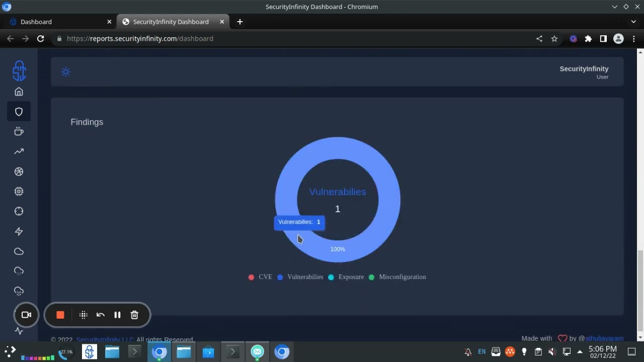This screenshot has width=644, height=362.
Task: Restart recording with undo arrow
Action: pos(101,315)
